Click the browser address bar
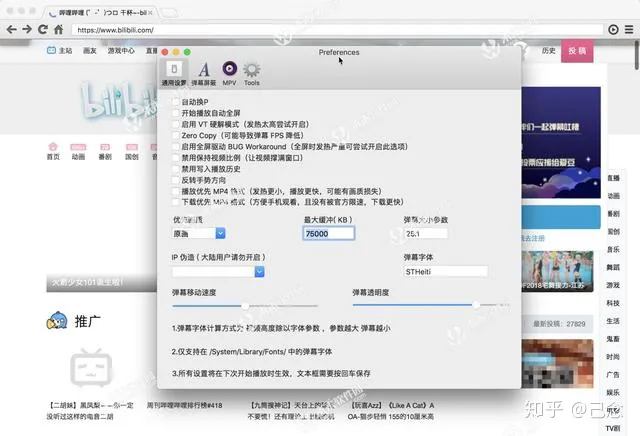Screen dimensions: 640x436 click(x=337, y=30)
